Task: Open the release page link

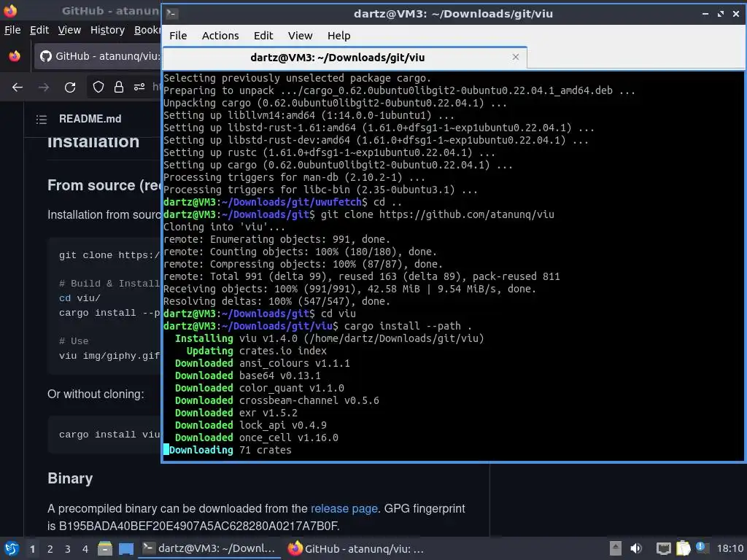Action: 344,508
